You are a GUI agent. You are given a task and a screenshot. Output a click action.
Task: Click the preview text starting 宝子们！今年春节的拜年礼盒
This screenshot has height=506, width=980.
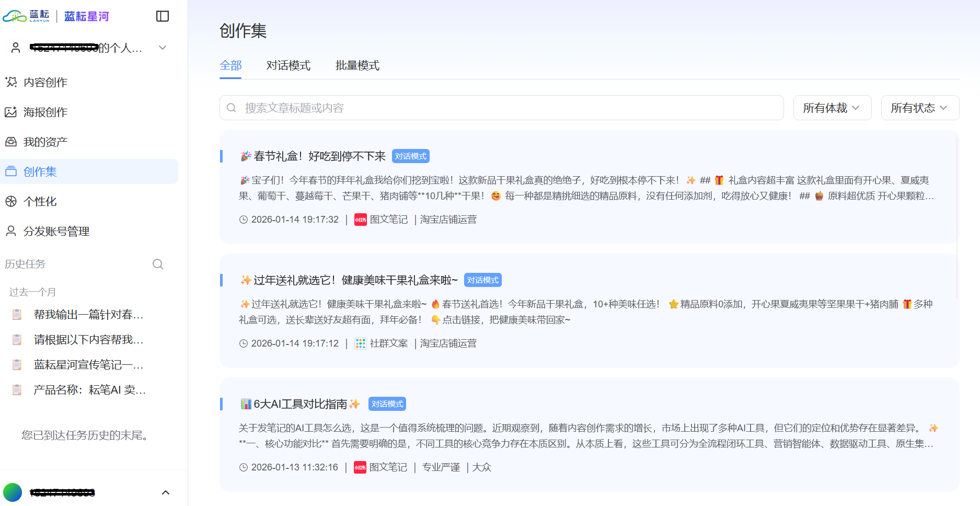coord(585,188)
